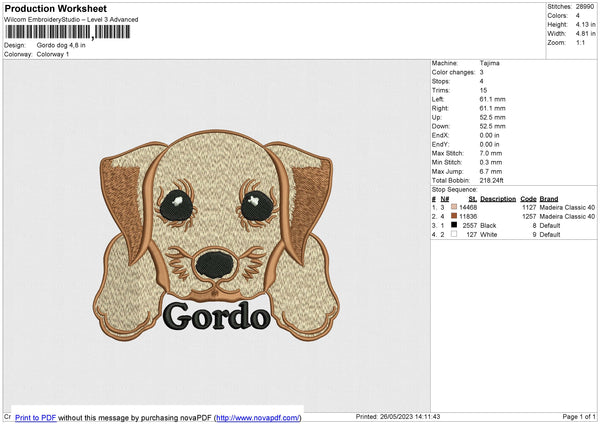Click the Zoom value 1:1
The width and height of the screenshot is (600, 424).
[x=580, y=42]
